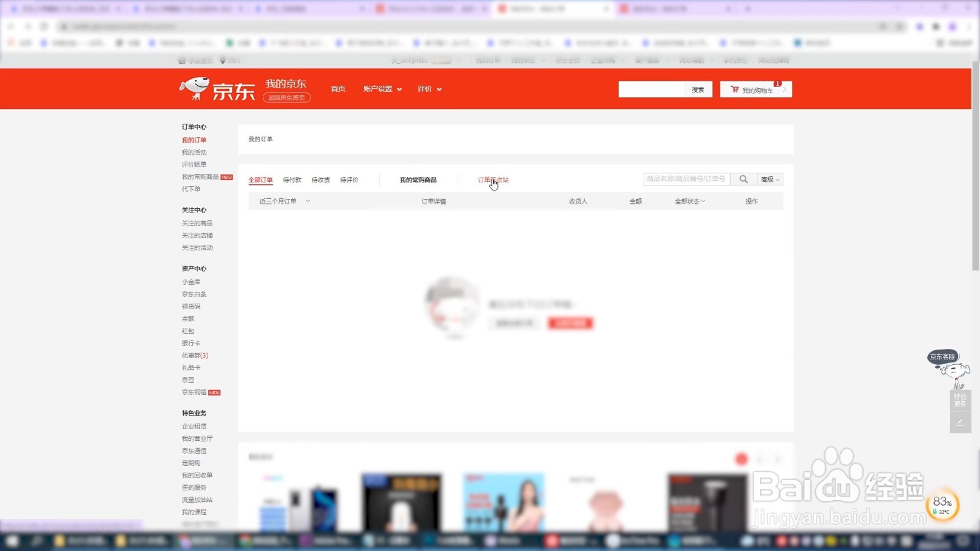Open 代下单 in sidebar
The width and height of the screenshot is (980, 551).
191,189
